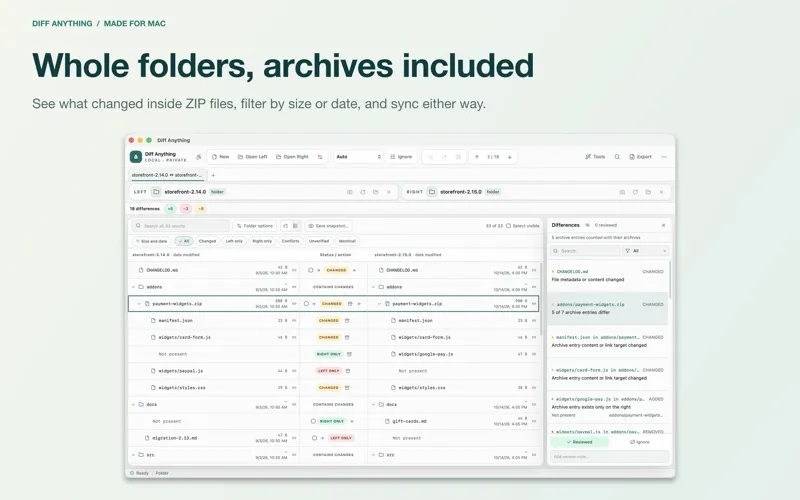Open the more options ellipsis in toolbar

(664, 157)
